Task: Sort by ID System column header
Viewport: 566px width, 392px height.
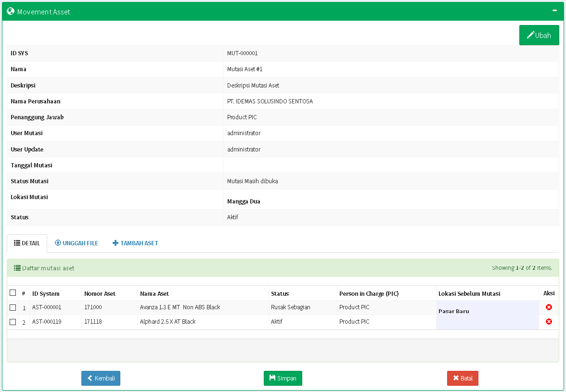Action: [46, 293]
